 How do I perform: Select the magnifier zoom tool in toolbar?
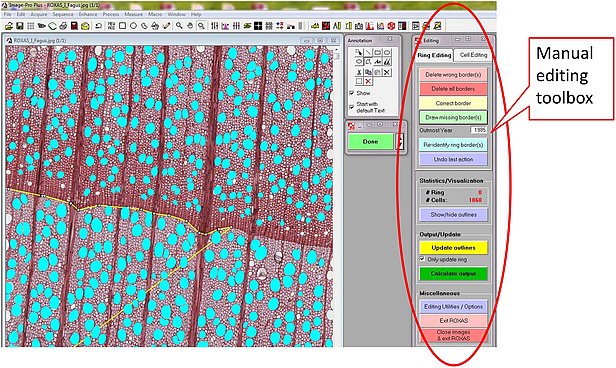click(179, 26)
